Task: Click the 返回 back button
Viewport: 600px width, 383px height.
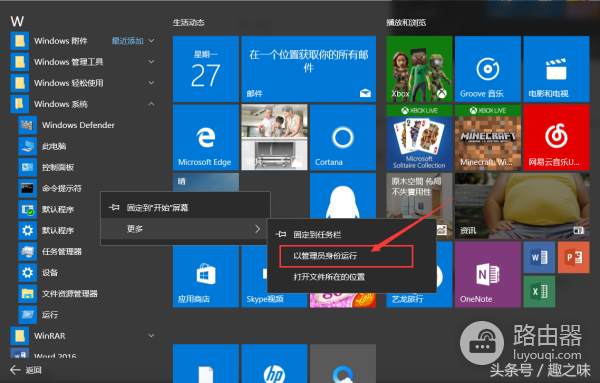Action: 26,370
